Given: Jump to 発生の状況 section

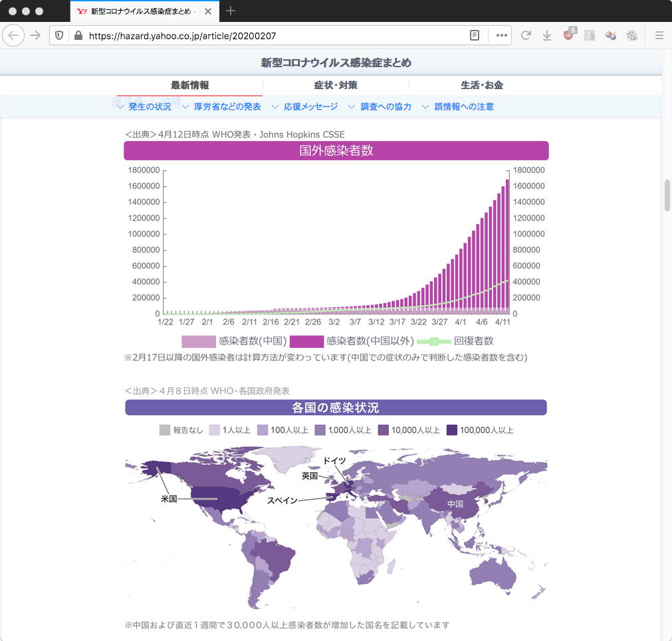Looking at the screenshot, I should [150, 106].
